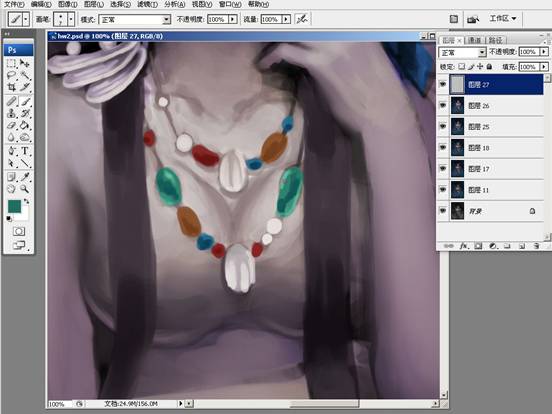
Task: Hide layer 27 using eye icon
Action: [443, 84]
